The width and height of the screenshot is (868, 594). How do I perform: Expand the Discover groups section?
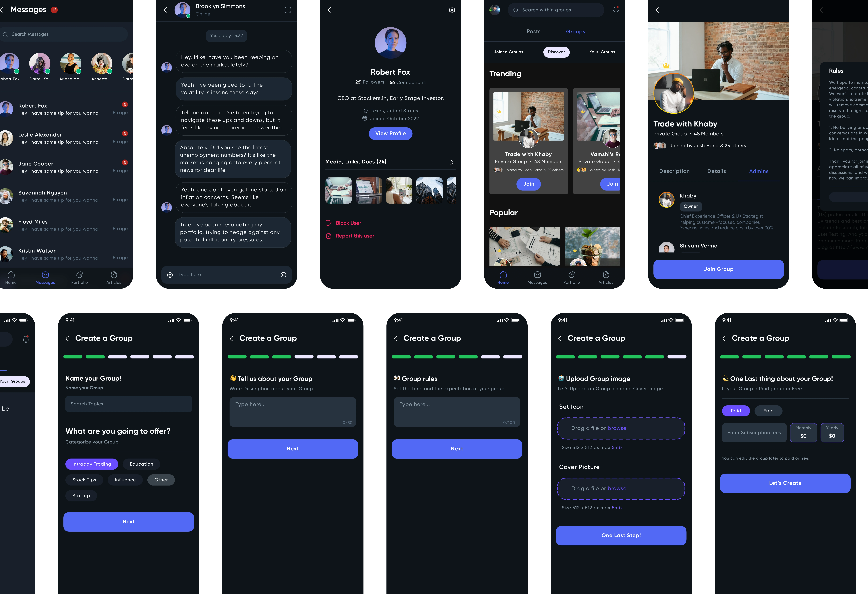(x=556, y=51)
